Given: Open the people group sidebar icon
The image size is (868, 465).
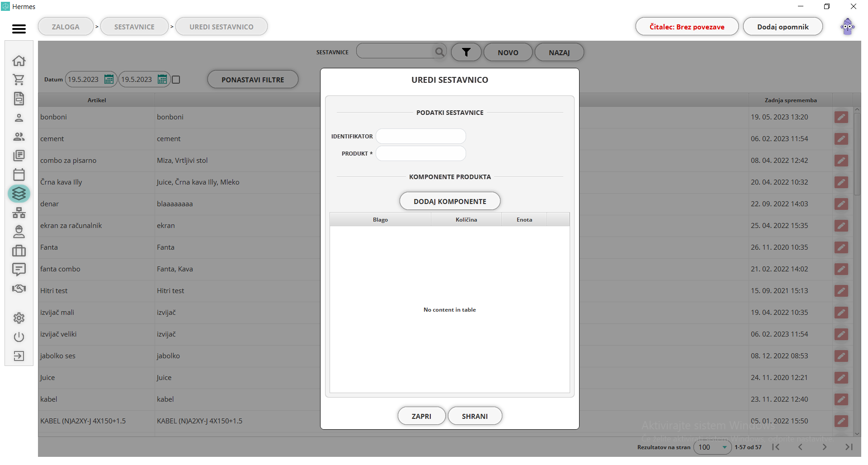Looking at the screenshot, I should point(19,137).
